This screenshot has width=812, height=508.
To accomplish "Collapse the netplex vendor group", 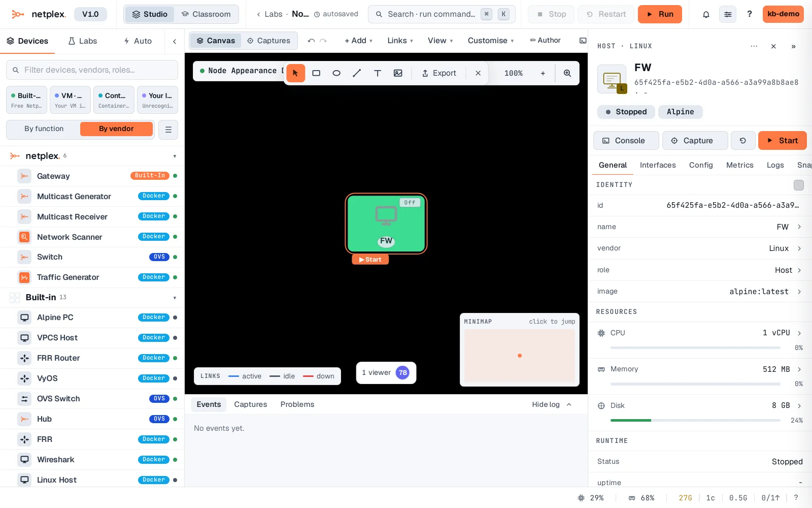I will point(175,156).
